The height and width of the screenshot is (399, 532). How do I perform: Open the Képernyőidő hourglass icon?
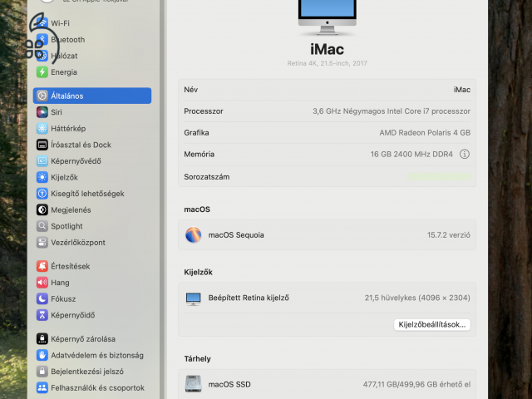(x=42, y=315)
